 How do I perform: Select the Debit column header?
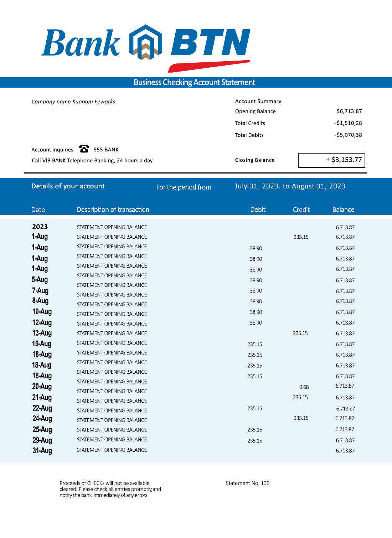click(258, 209)
